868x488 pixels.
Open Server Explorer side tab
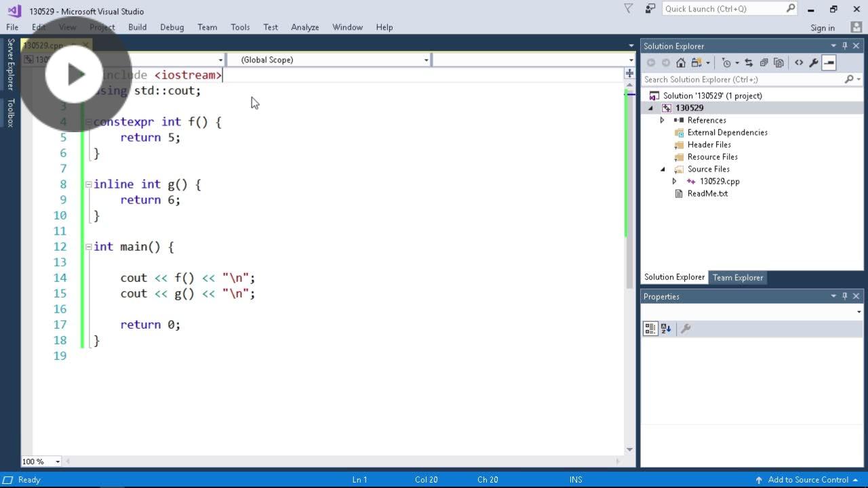coord(10,64)
